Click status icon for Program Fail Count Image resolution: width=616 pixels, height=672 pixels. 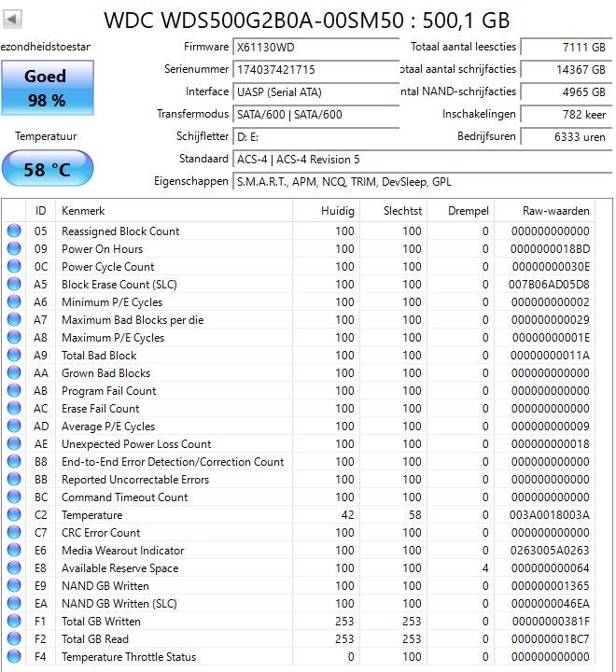[x=14, y=390]
